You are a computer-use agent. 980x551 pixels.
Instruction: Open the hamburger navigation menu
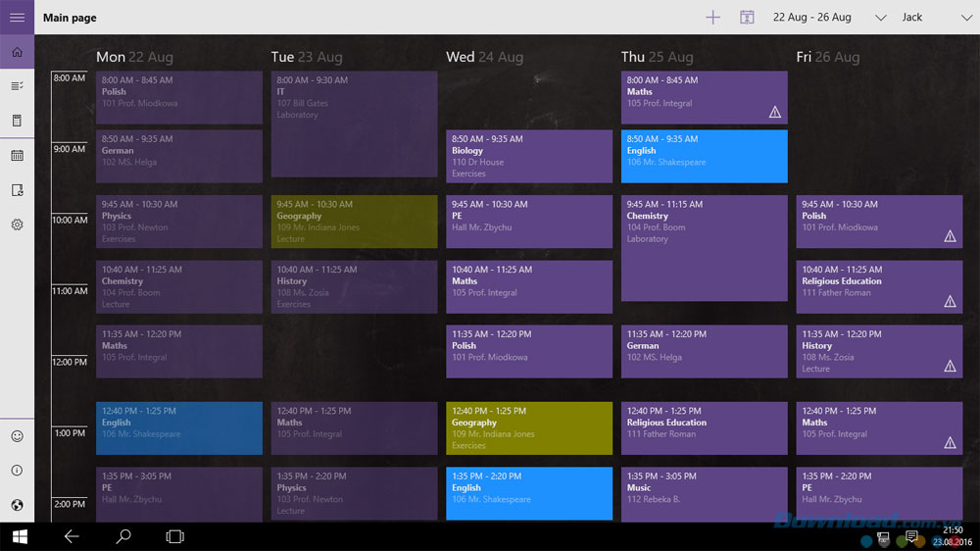(x=17, y=17)
